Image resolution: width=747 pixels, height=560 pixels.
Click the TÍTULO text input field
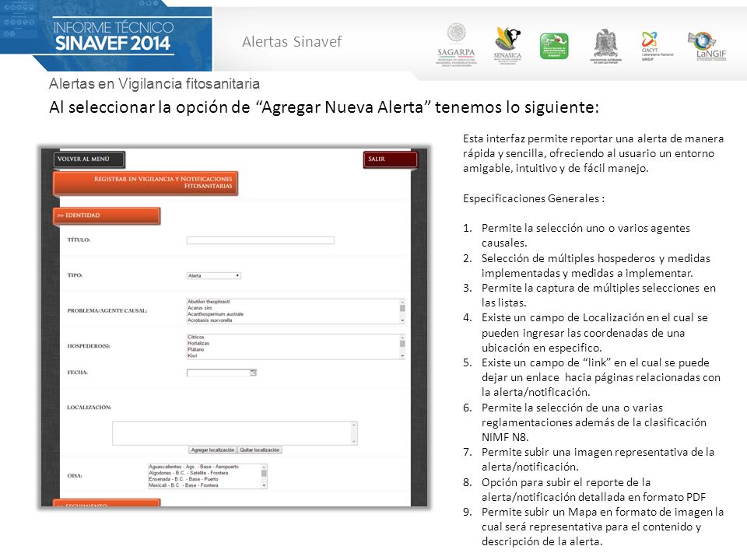pyautogui.click(x=260, y=240)
